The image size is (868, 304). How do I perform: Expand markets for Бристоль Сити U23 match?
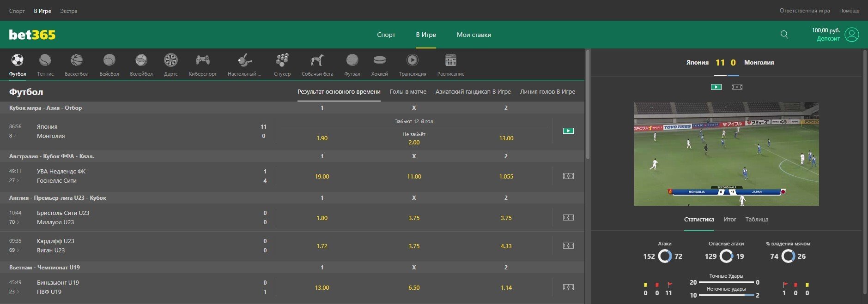[x=14, y=222]
